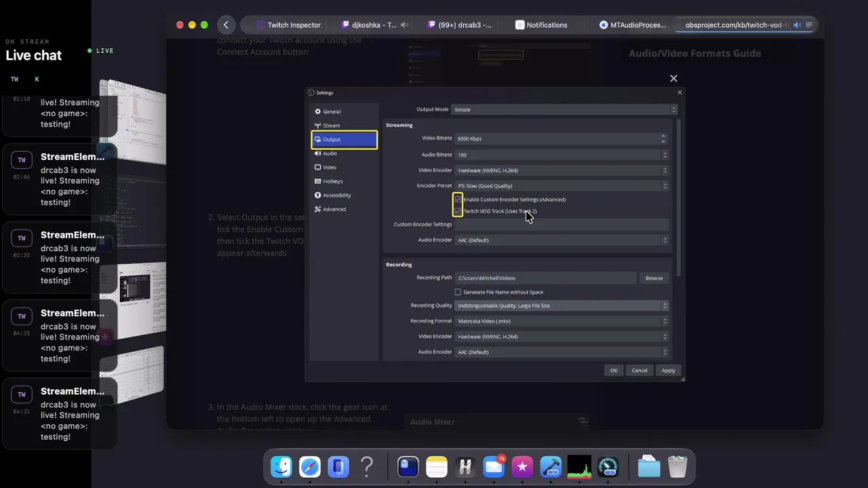
Task: Click OK in the Settings dialog
Action: (x=614, y=371)
